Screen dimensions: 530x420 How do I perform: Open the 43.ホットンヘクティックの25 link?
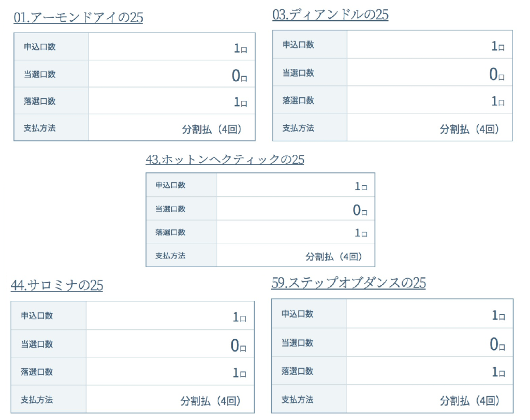click(x=225, y=160)
